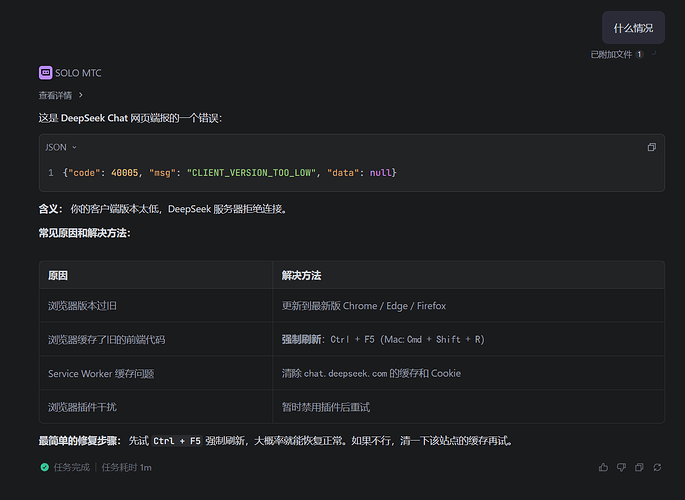Screen dimensions: 685x500
Task: Click the 含义 explanation line
Action: (x=163, y=209)
